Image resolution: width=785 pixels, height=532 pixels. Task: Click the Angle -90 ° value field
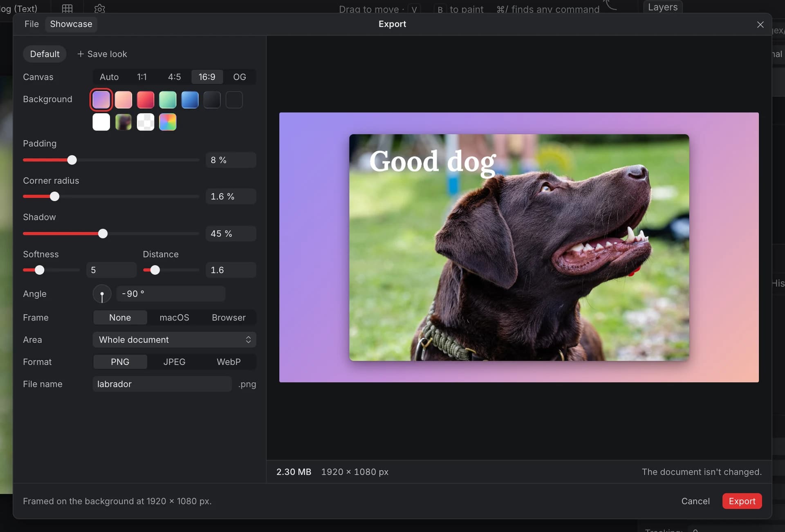pos(171,294)
